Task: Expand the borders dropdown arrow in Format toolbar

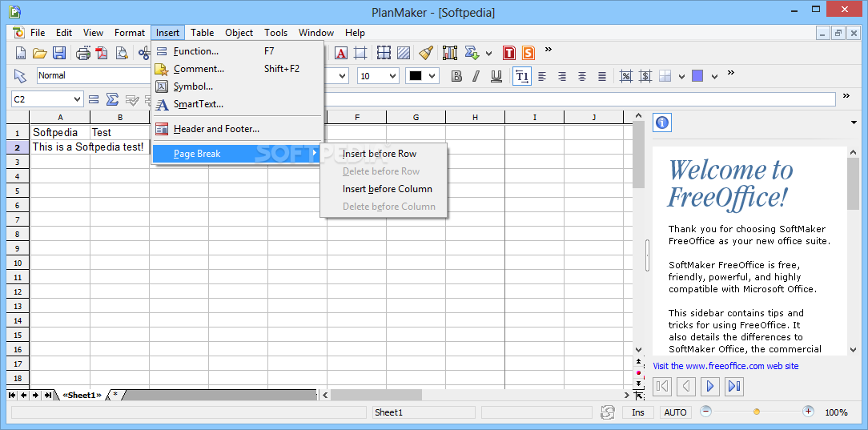Action: click(682, 76)
